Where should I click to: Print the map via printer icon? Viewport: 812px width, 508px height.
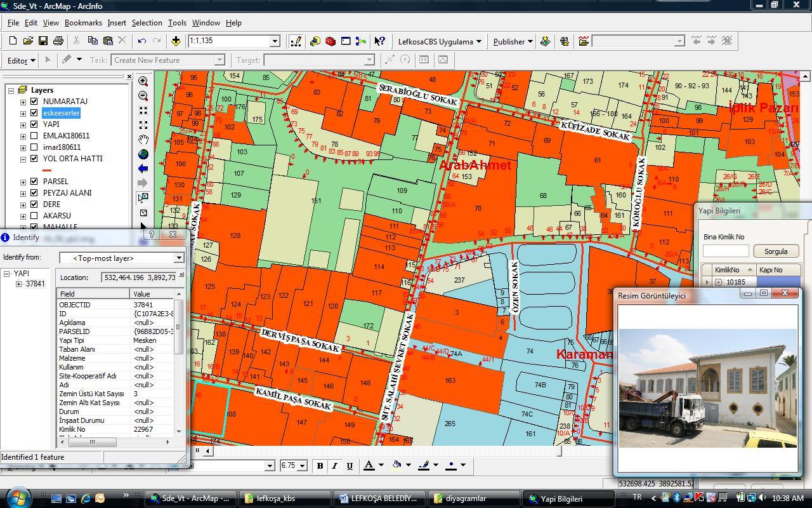tap(58, 41)
